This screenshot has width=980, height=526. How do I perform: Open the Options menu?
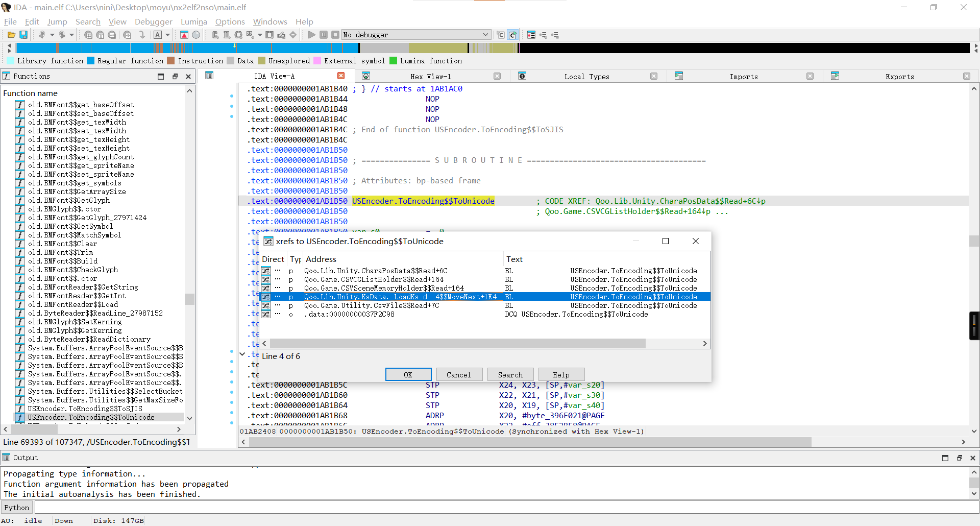click(230, 21)
